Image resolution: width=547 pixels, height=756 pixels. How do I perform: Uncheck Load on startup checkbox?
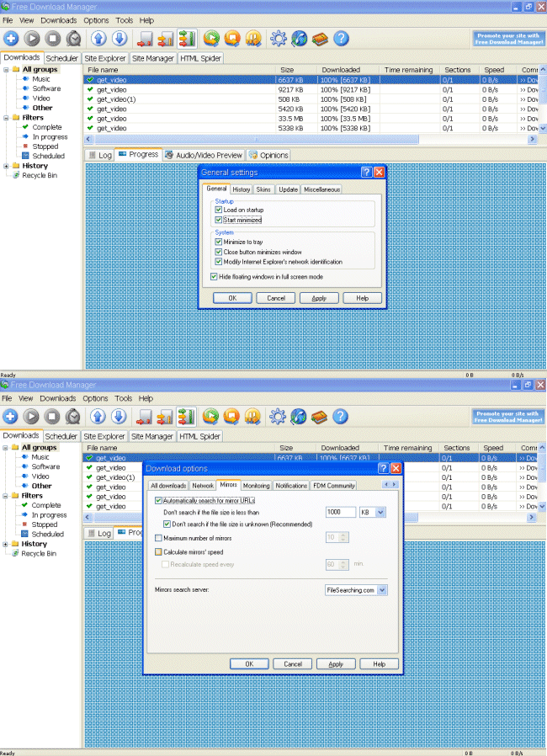click(218, 210)
